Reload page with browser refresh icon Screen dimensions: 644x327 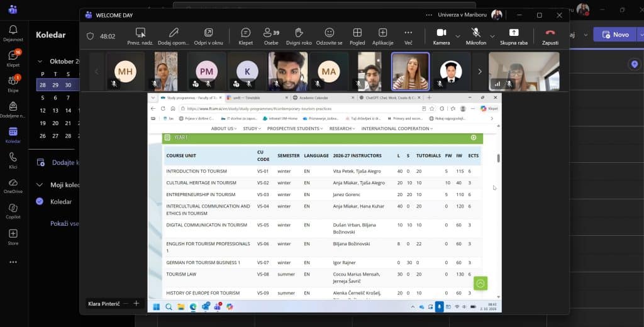163,108
